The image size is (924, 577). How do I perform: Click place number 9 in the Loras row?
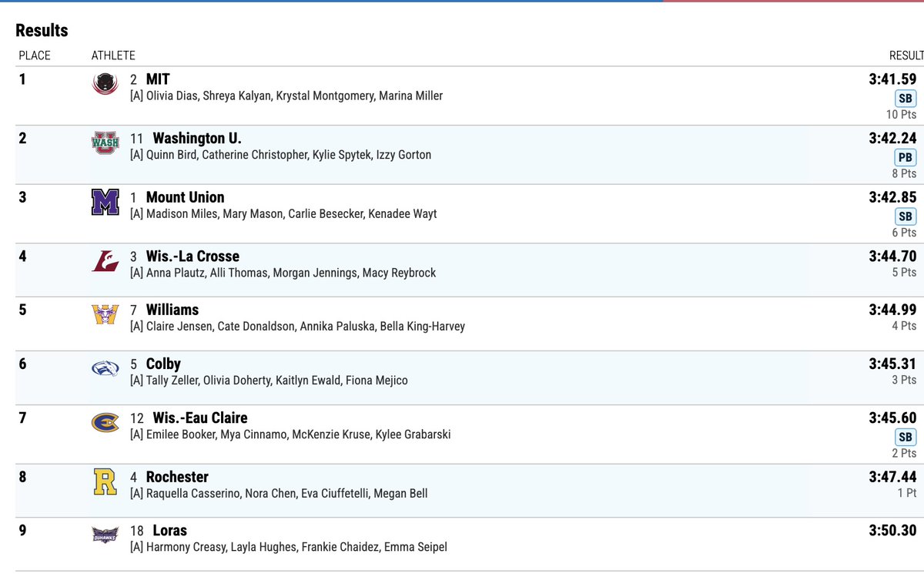click(22, 531)
